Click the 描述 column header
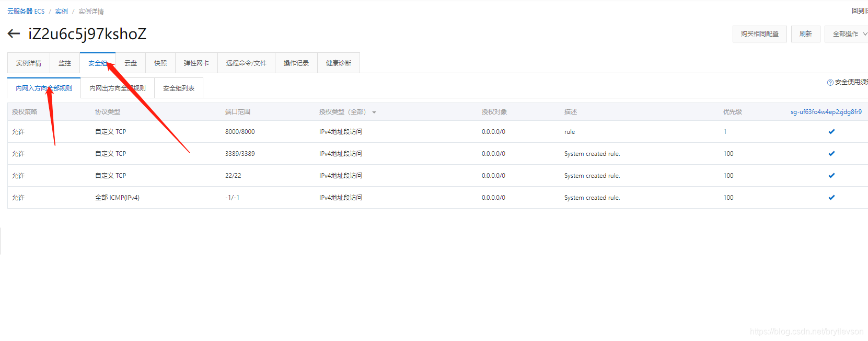The height and width of the screenshot is (341, 868). 571,112
